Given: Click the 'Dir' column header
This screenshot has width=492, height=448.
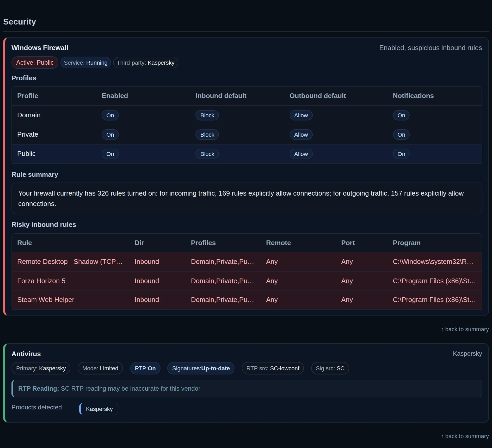Looking at the screenshot, I should (139, 243).
